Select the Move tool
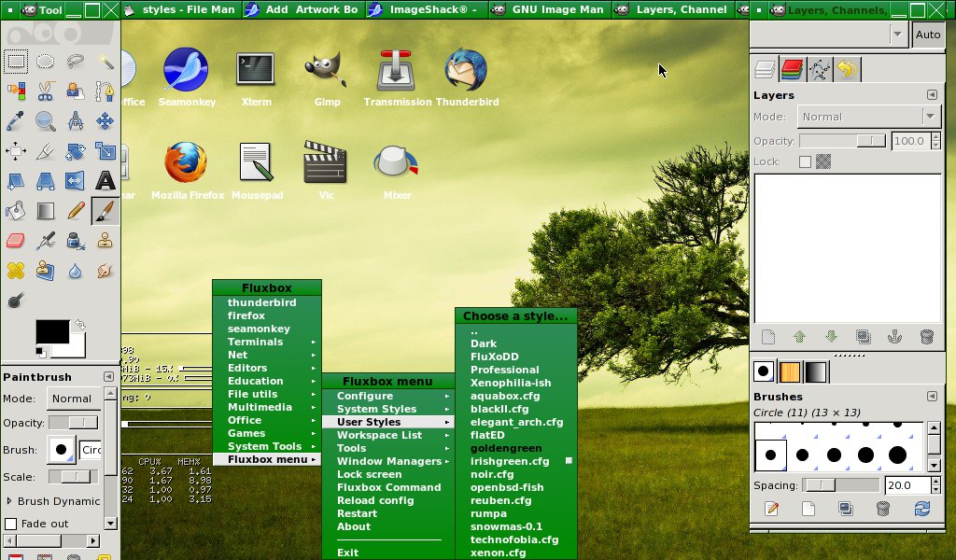 point(105,120)
